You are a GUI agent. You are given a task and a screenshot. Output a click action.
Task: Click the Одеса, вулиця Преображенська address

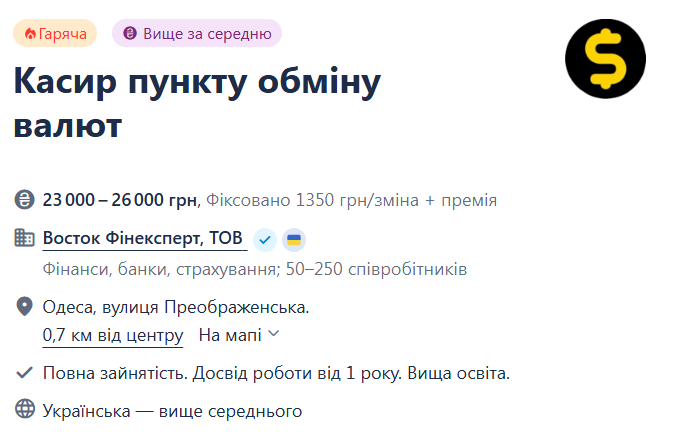(x=176, y=307)
